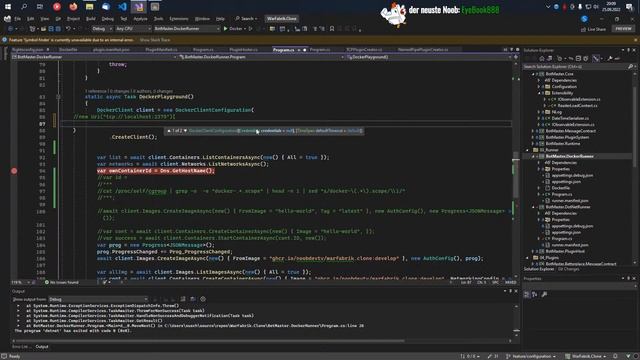Start debugging with the Docker run button
Viewport: 640px width, 360px height.
233,29
